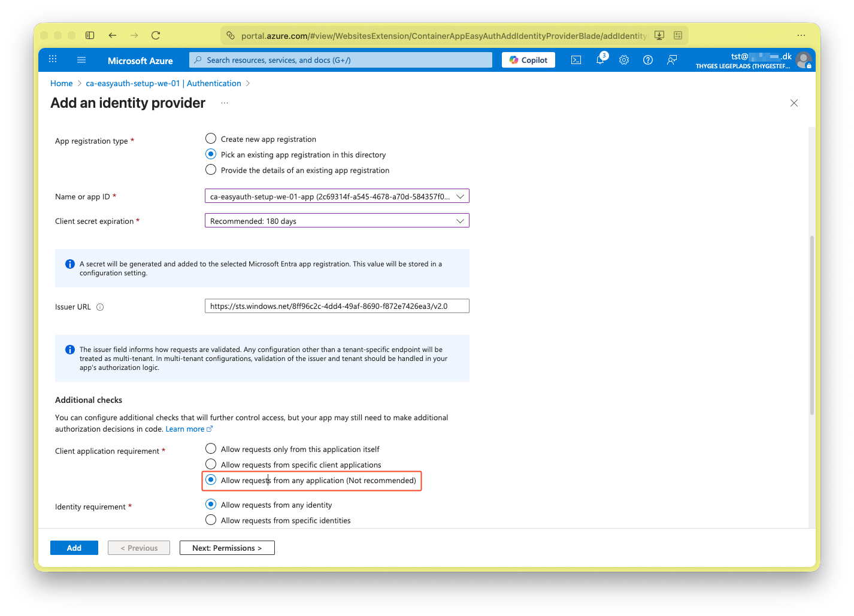Click the Home breadcrumb
Image resolution: width=854 pixels, height=616 pixels.
pos(62,83)
